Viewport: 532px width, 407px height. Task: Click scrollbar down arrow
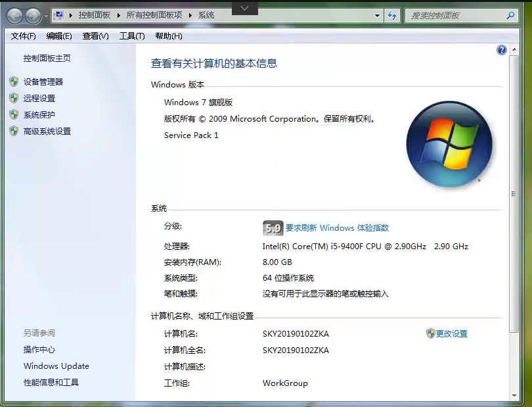click(x=514, y=395)
